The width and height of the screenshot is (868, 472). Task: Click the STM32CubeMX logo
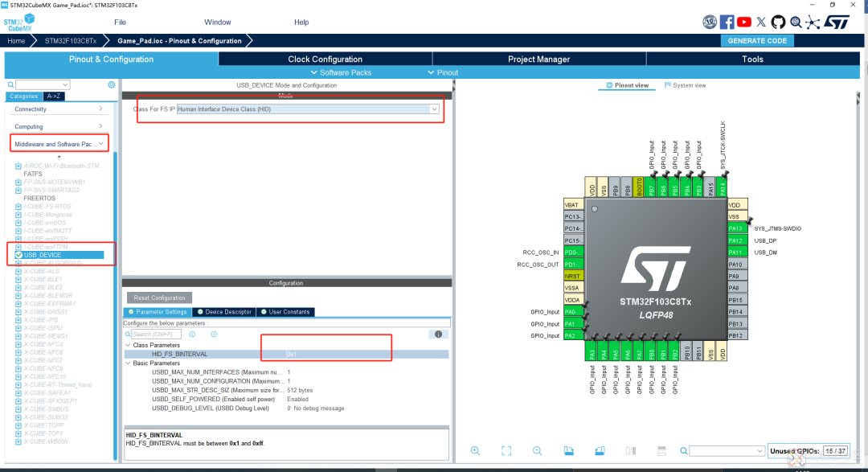(x=19, y=23)
